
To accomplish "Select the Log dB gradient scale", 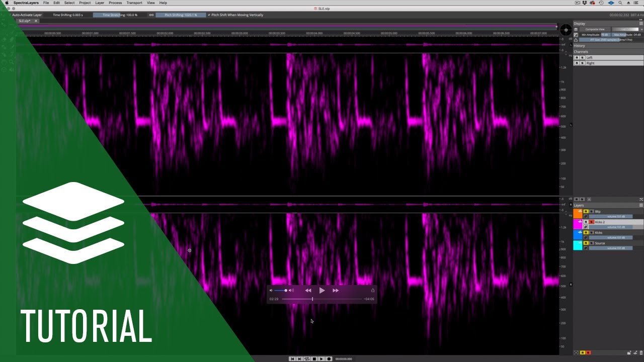I will (625, 29).
